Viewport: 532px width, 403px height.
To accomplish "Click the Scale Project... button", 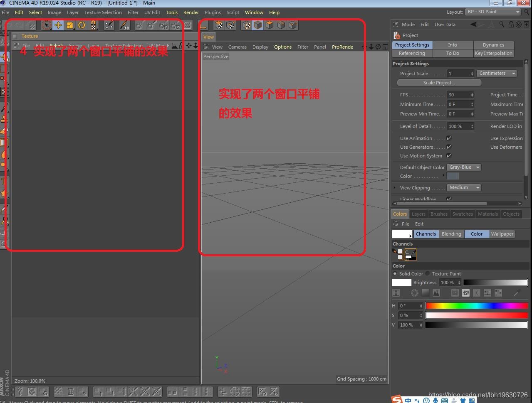I will (439, 83).
